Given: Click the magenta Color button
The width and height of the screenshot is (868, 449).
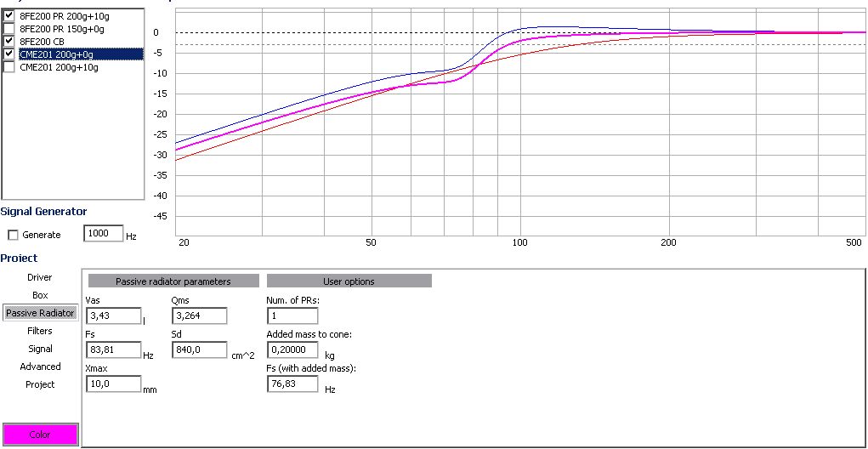Looking at the screenshot, I should point(40,435).
